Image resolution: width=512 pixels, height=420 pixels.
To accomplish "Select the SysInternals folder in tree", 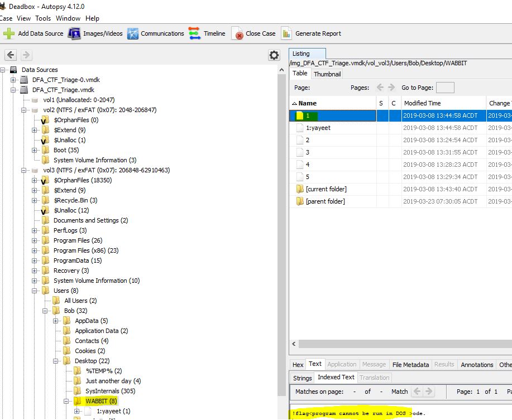I will tap(102, 391).
